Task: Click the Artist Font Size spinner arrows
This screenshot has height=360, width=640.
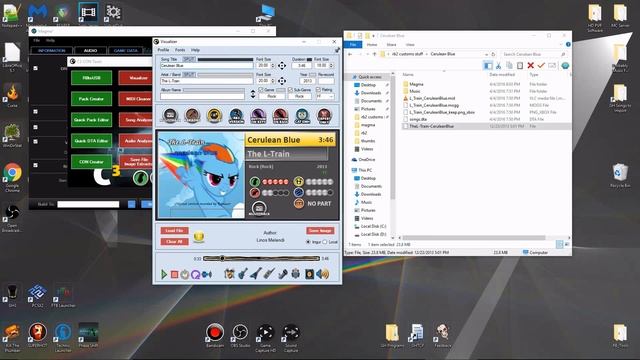Action: pos(273,81)
